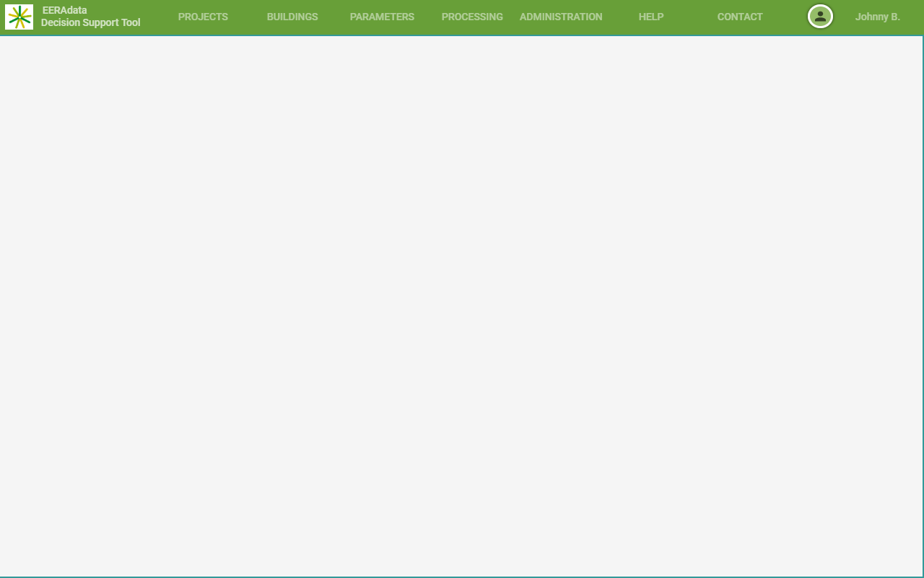Open the Help menu
Viewport: 924px width, 578px height.
pos(650,17)
